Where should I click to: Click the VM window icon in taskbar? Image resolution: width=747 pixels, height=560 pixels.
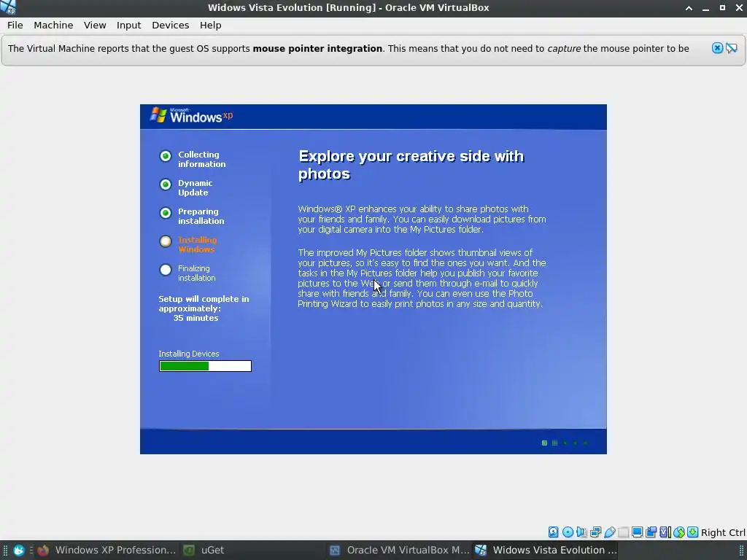[x=481, y=550]
